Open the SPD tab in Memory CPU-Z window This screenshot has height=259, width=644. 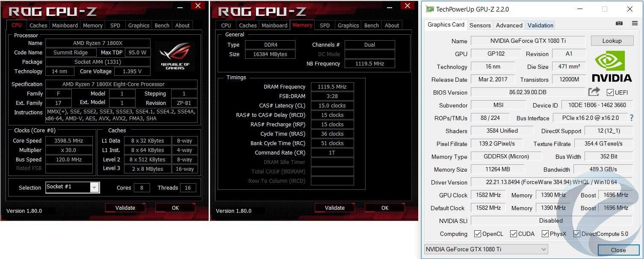(325, 25)
